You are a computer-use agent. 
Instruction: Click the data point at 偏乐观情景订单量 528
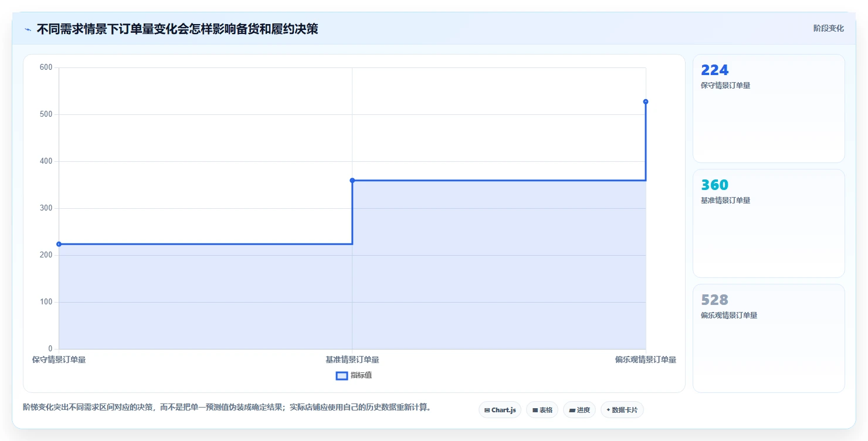tap(646, 101)
